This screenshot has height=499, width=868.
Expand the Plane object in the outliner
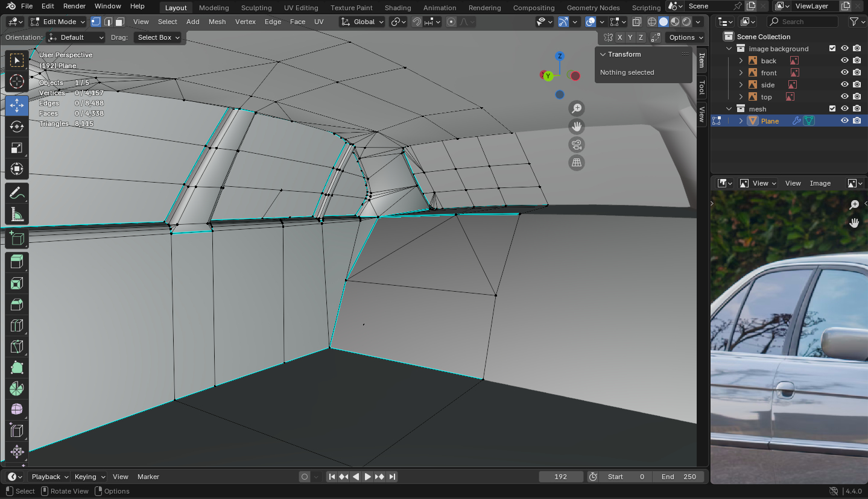click(741, 121)
